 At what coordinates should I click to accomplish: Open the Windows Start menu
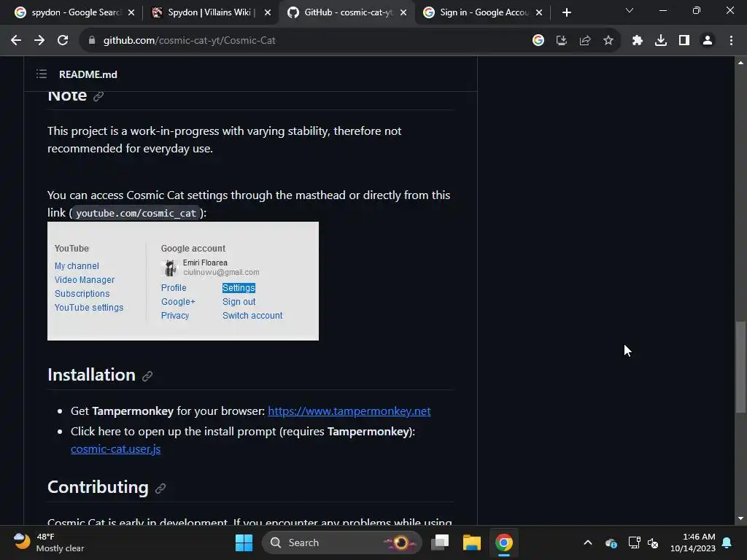(x=244, y=542)
